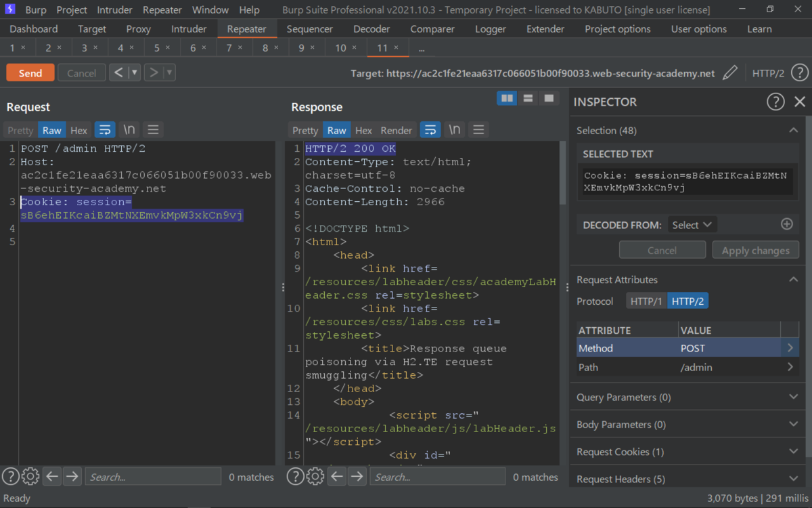Open Decoded From Select dropdown
Image resolution: width=812 pixels, height=508 pixels.
point(692,225)
